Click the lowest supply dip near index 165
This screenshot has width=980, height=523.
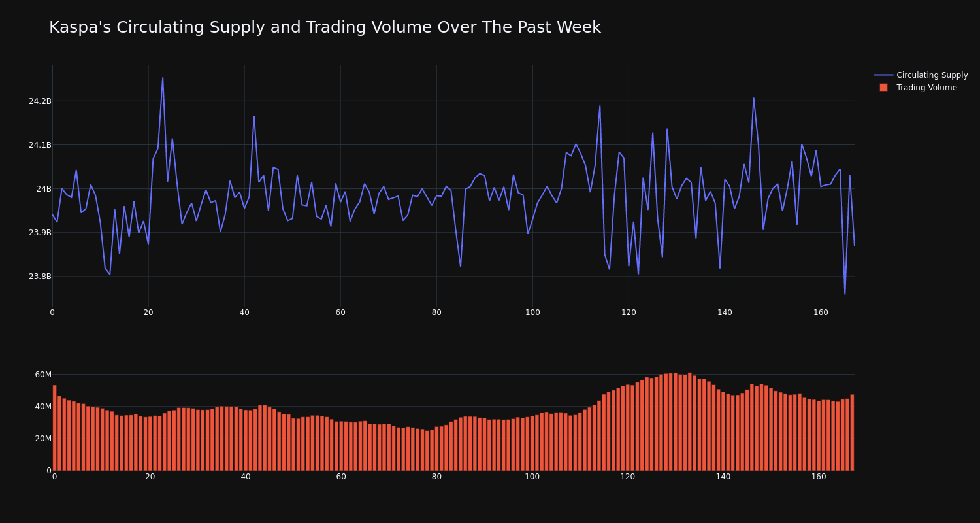pos(845,294)
